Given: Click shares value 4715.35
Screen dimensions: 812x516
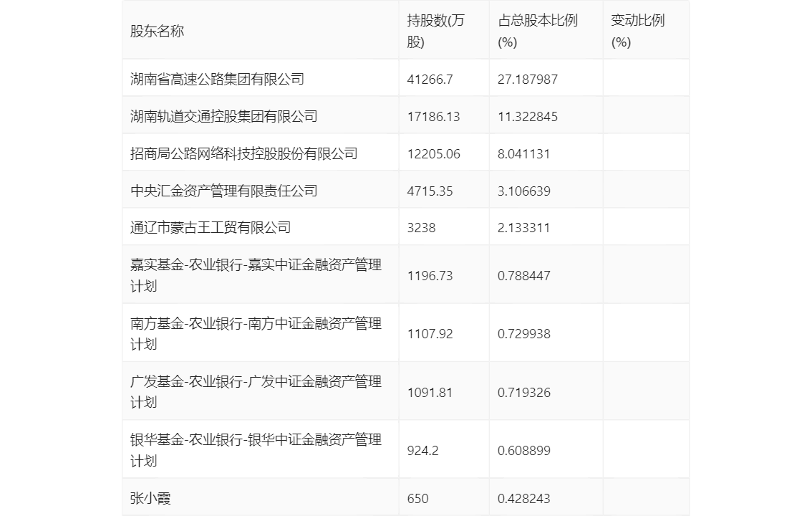Looking at the screenshot, I should 430,191.
